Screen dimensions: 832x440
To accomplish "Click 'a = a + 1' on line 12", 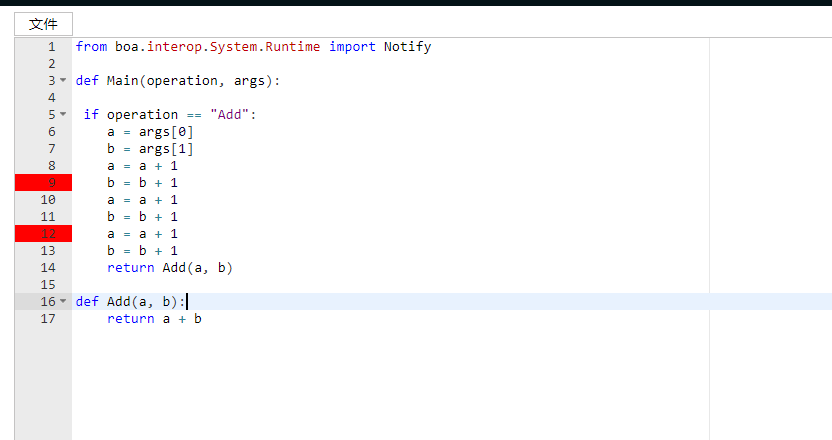I will pyautogui.click(x=142, y=234).
